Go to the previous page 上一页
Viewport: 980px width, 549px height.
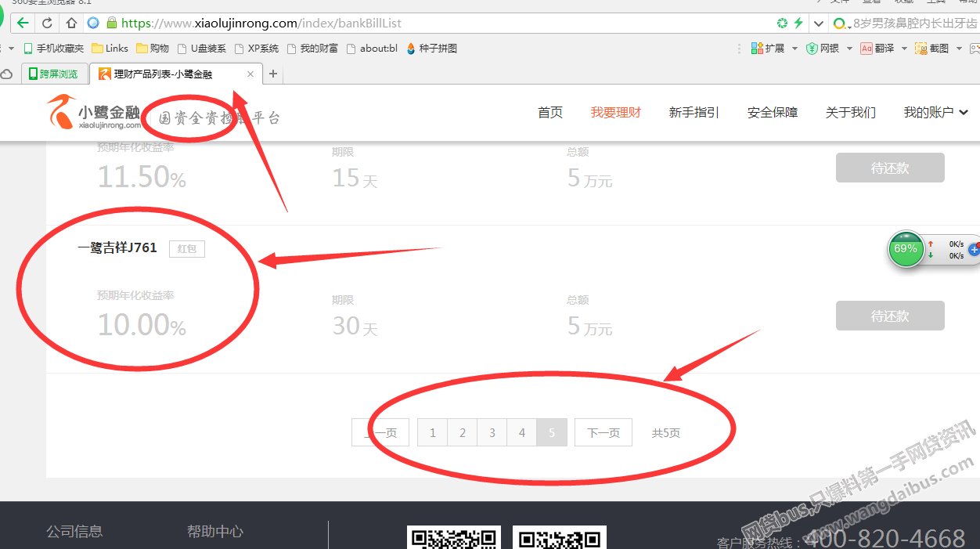[380, 432]
